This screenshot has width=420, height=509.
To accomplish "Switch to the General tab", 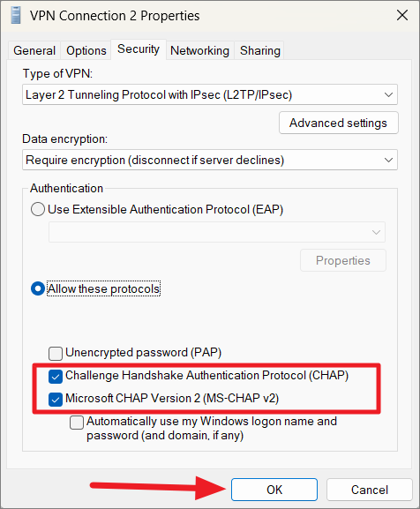I will [x=34, y=50].
